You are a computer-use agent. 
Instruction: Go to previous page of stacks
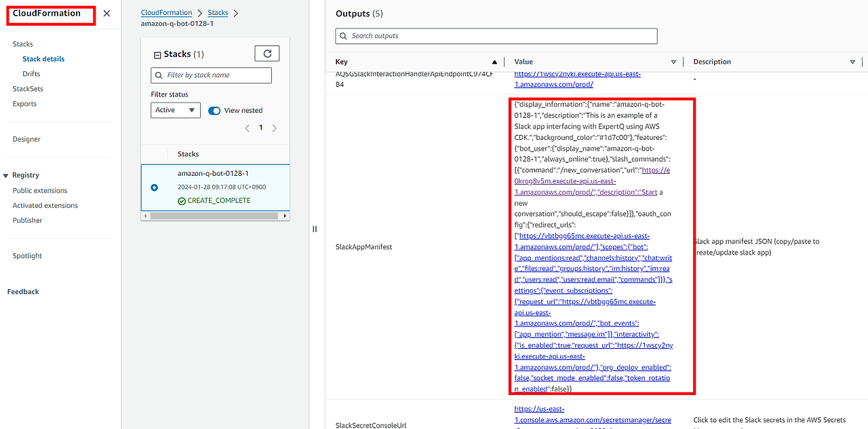pyautogui.click(x=247, y=128)
